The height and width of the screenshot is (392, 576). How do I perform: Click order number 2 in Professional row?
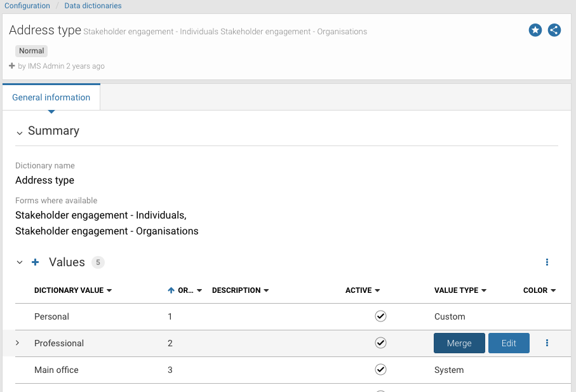pyautogui.click(x=170, y=343)
